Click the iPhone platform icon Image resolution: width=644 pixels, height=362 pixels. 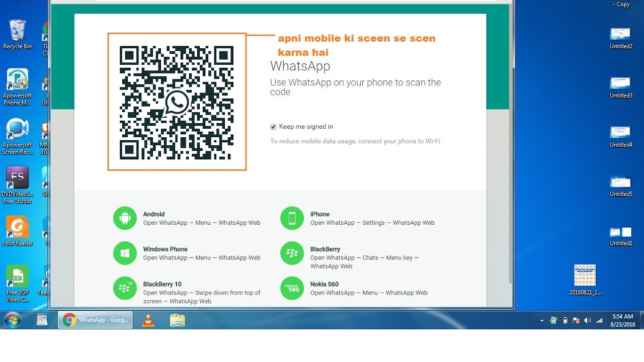pyautogui.click(x=292, y=218)
